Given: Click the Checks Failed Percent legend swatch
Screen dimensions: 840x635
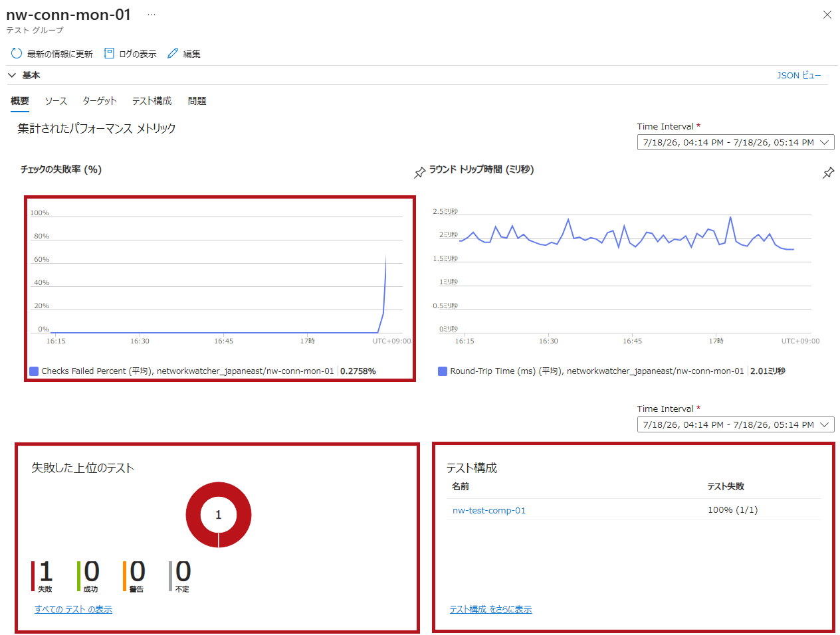Looking at the screenshot, I should click(x=34, y=371).
